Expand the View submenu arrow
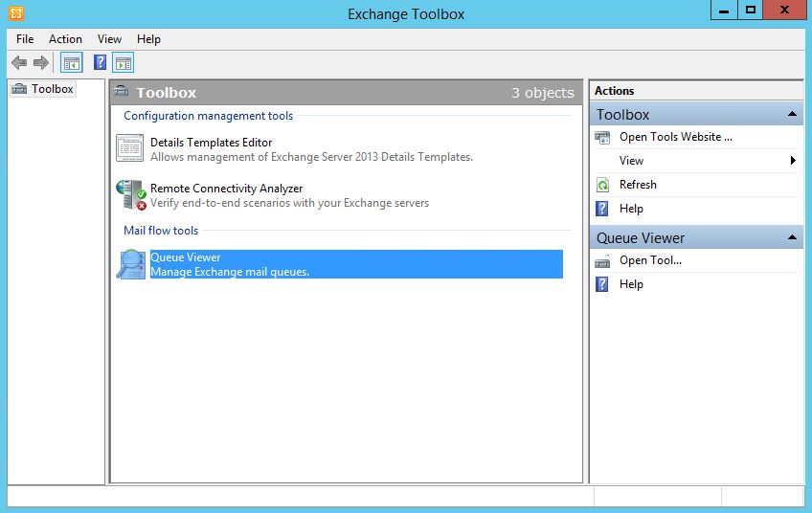Screen dimensions: 812x513 (793, 161)
